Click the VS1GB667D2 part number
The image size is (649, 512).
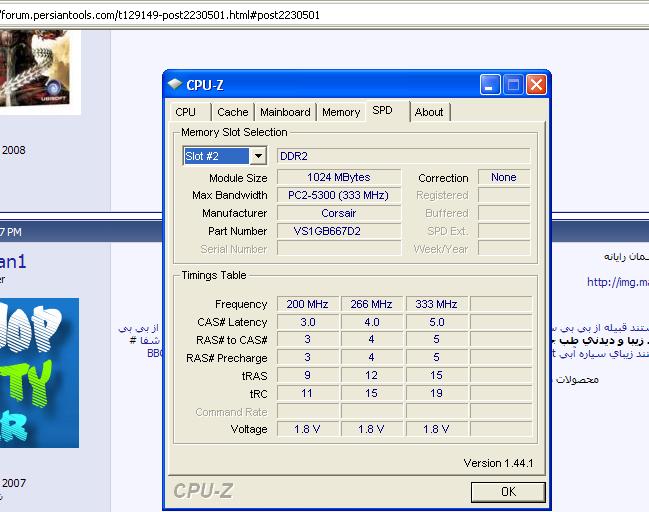click(x=339, y=231)
